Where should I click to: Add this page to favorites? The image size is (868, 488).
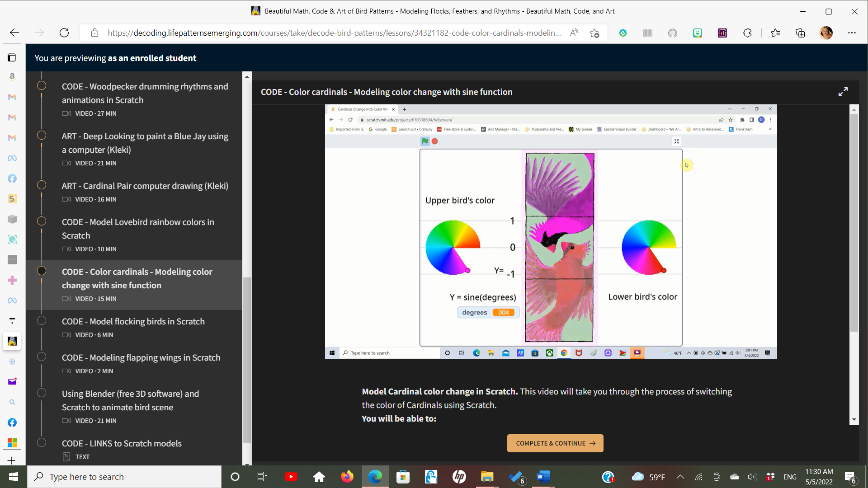pos(594,33)
